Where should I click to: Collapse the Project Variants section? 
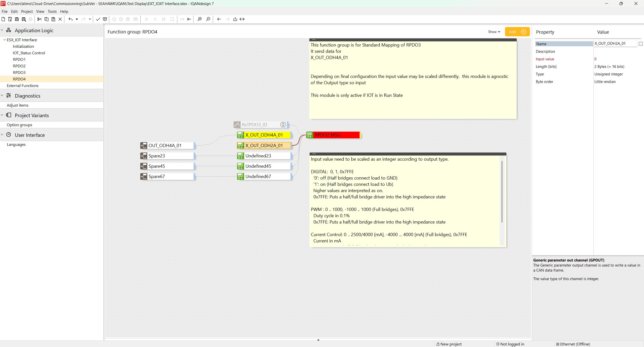pos(2,115)
